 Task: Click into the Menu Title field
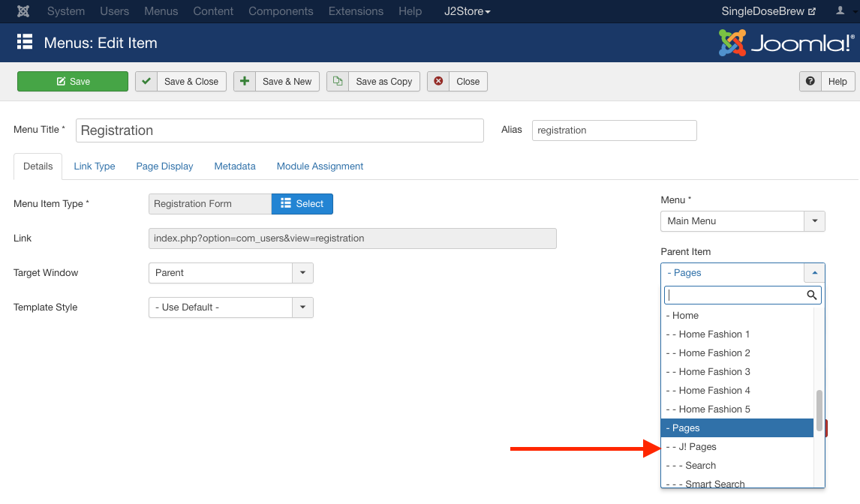pos(279,130)
